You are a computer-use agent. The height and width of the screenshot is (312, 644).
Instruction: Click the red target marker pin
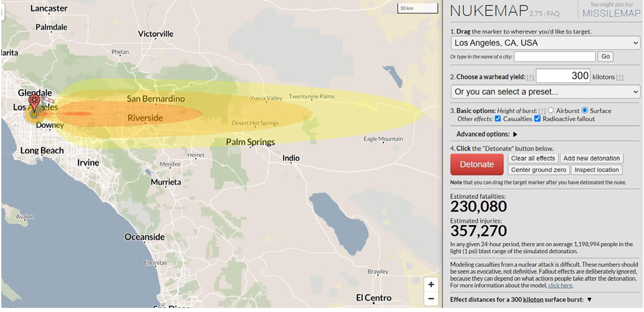pos(34,104)
